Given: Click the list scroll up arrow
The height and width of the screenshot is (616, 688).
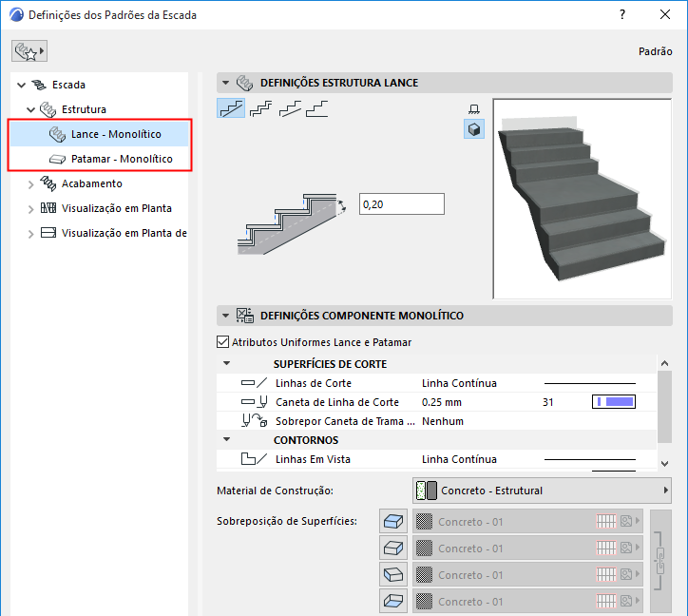Looking at the screenshot, I should point(665,363).
